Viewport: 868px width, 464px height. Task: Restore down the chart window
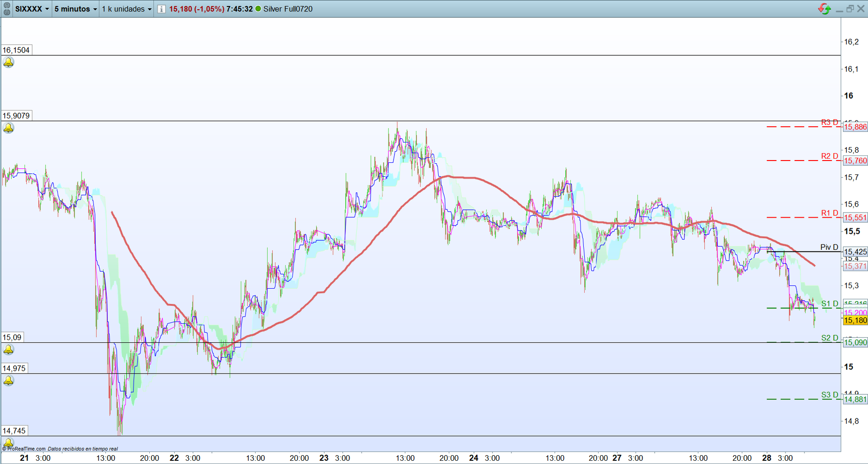tap(850, 9)
